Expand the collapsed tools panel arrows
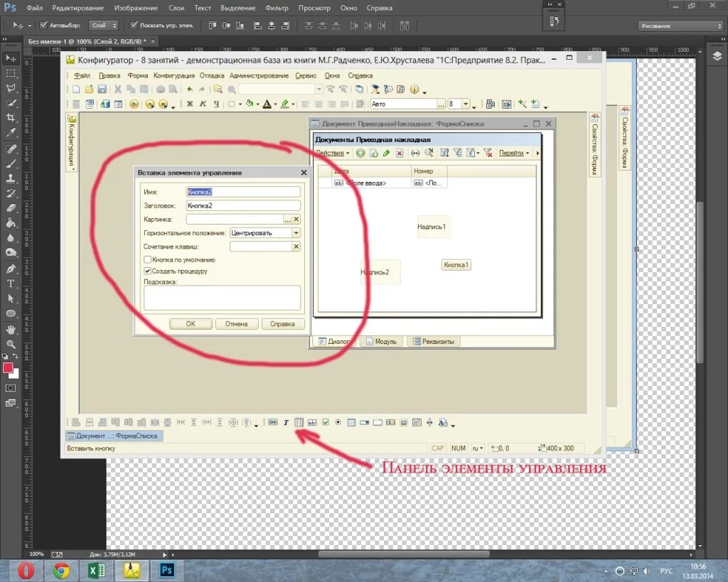728x582 pixels. click(5, 40)
